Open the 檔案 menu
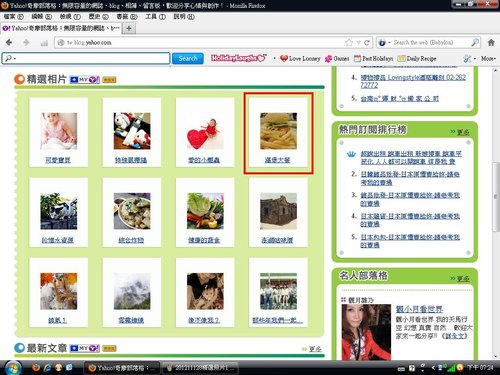The image size is (500, 375). 13,17
